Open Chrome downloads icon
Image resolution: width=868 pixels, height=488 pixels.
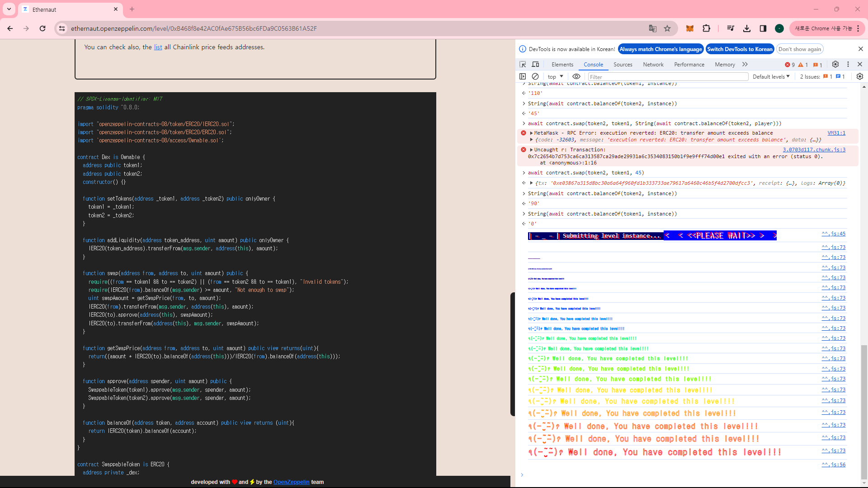point(747,28)
